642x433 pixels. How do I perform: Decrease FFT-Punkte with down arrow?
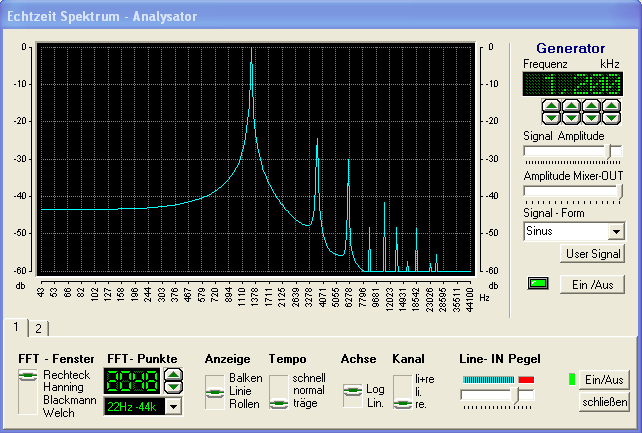pyautogui.click(x=174, y=387)
